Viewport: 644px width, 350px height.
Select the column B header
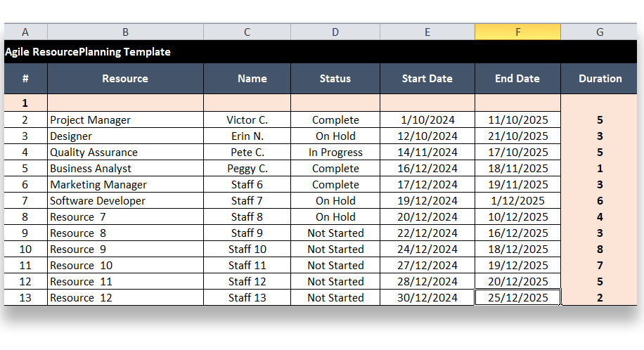coord(125,32)
